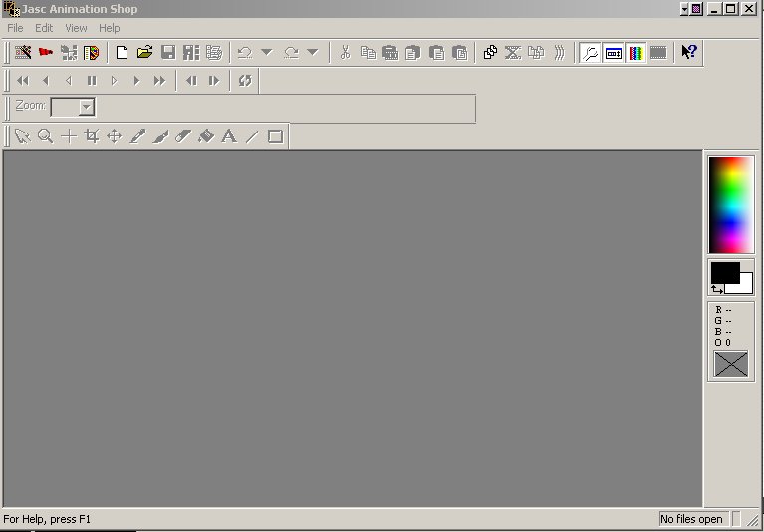Screen dimensions: 764x532
Task: Step back to the previous frame
Action: pos(46,81)
